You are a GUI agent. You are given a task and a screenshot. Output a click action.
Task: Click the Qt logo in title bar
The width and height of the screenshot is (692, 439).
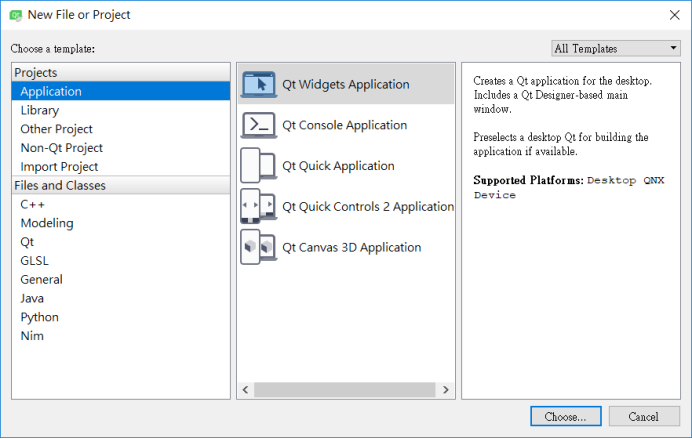pyautogui.click(x=15, y=15)
